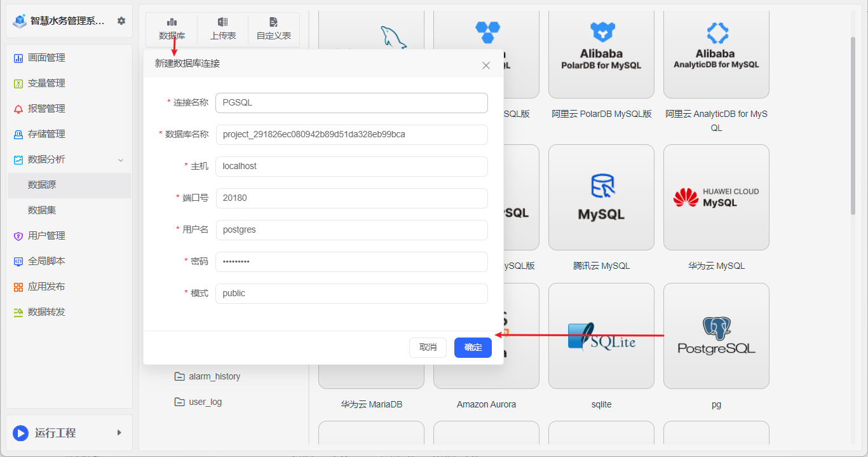Viewport: 868px width, 457px height.
Task: Click the 取消 cancel button
Action: [x=428, y=347]
